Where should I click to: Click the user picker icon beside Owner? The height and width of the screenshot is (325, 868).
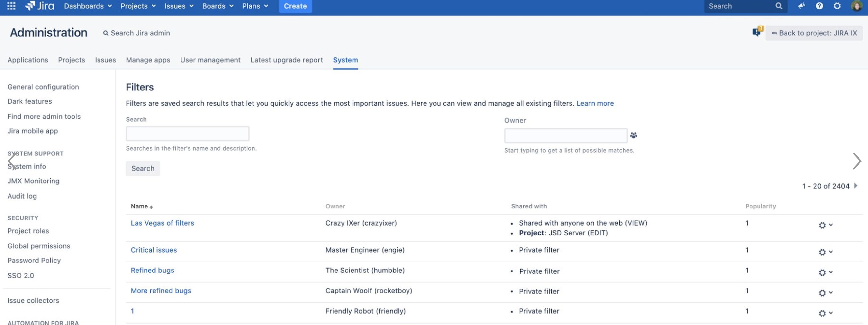[633, 135]
